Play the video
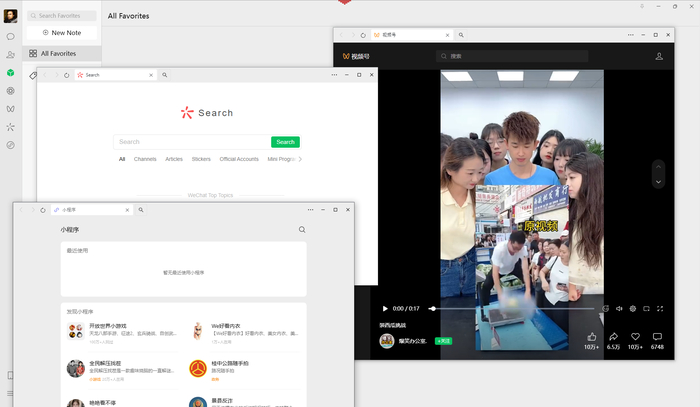700x407 pixels. (x=385, y=308)
